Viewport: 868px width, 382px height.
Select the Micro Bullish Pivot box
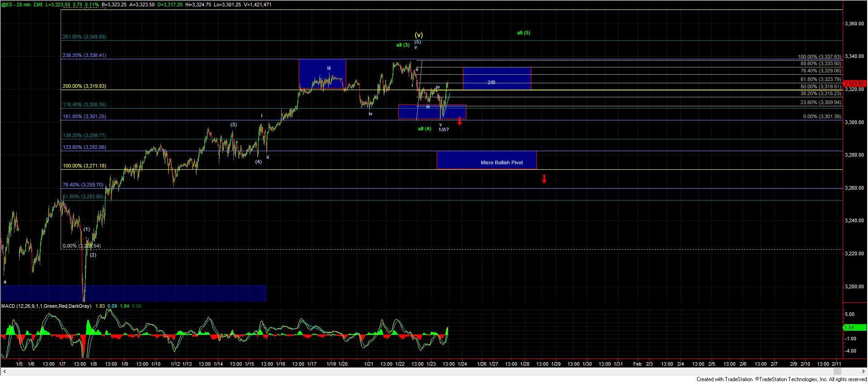click(x=486, y=160)
